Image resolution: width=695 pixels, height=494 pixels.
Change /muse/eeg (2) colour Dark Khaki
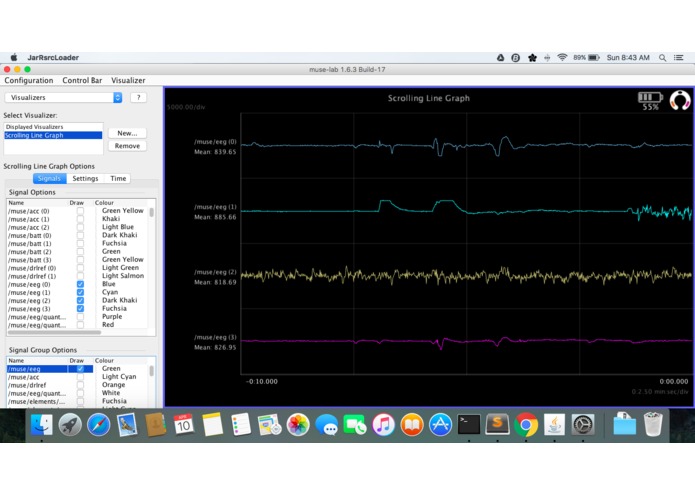[119, 300]
